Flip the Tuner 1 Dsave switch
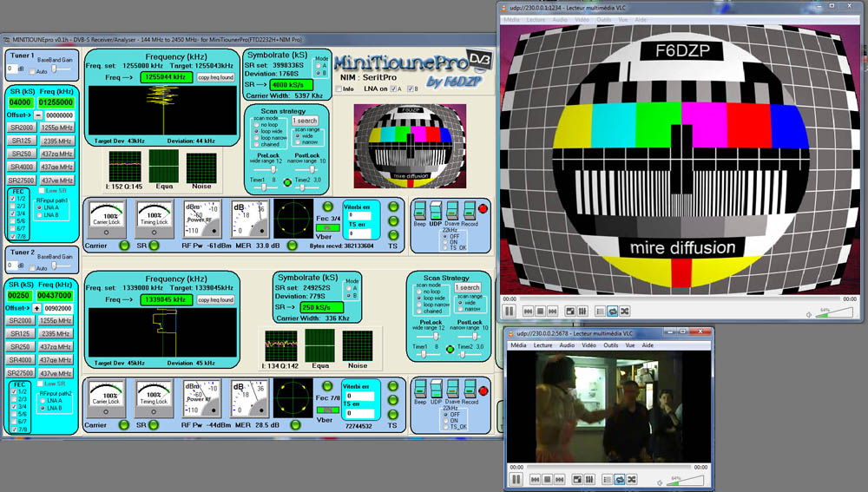 click(452, 210)
